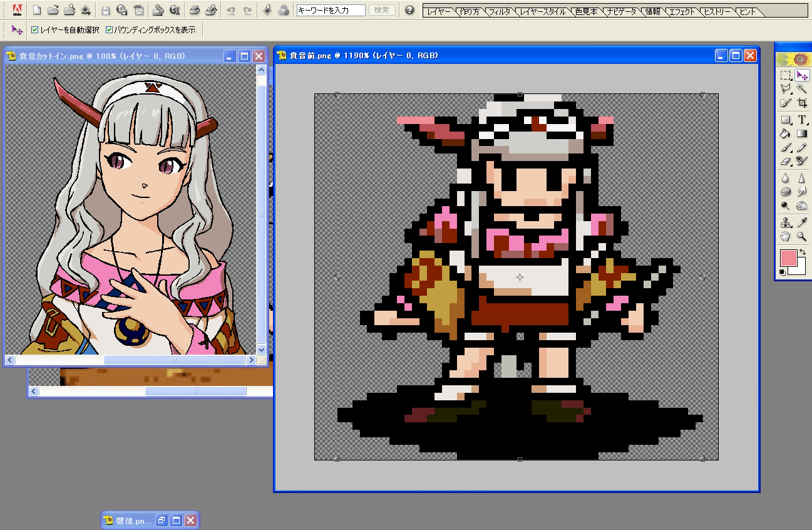Click the Print icon in the toolbar
Viewport: 812px width, 530px height.
click(x=195, y=10)
